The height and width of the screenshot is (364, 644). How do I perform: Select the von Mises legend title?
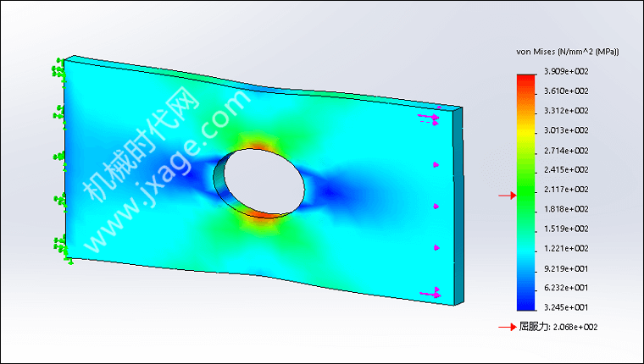point(567,52)
